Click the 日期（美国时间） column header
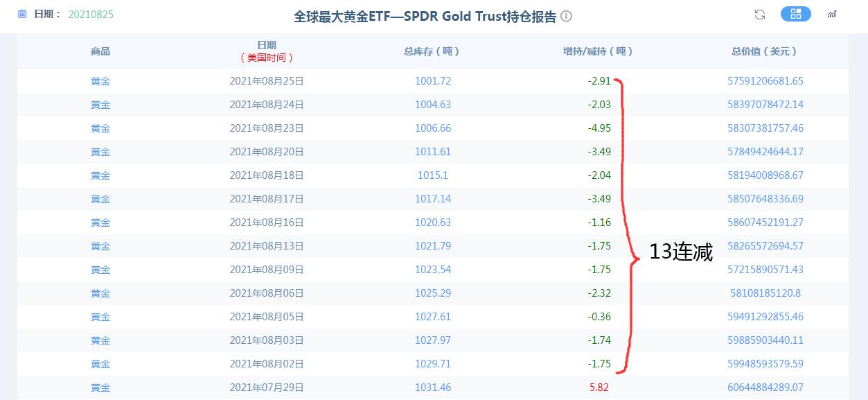Screen dimensions: 868x400 pos(267,51)
